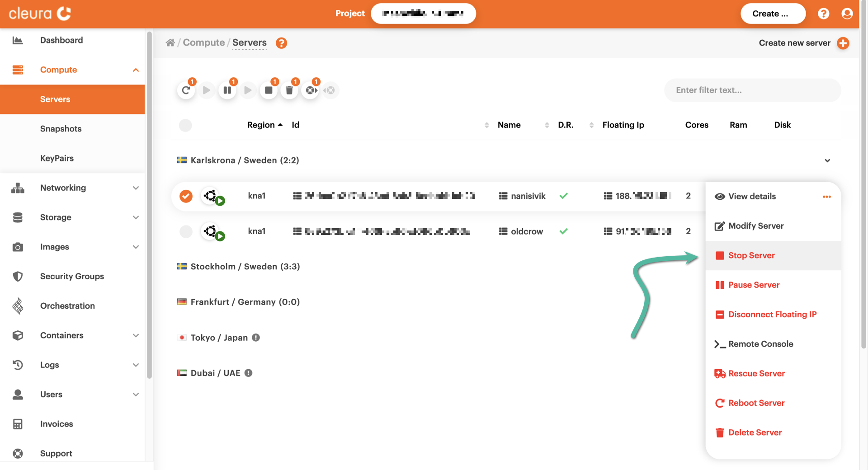Collapse the Karlskrona / Sweden region group

click(827, 160)
